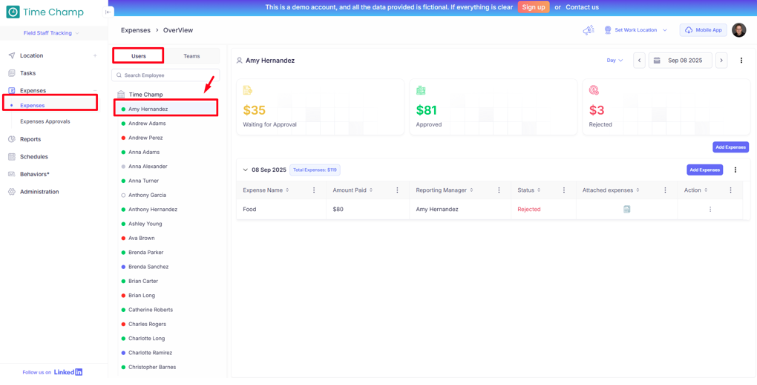The width and height of the screenshot is (757, 385).
Task: Click Add Expenses button above table
Action: point(730,147)
